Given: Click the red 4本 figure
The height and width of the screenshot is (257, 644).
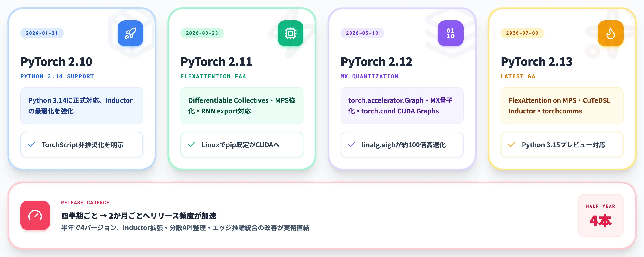Looking at the screenshot, I should pyautogui.click(x=601, y=221).
